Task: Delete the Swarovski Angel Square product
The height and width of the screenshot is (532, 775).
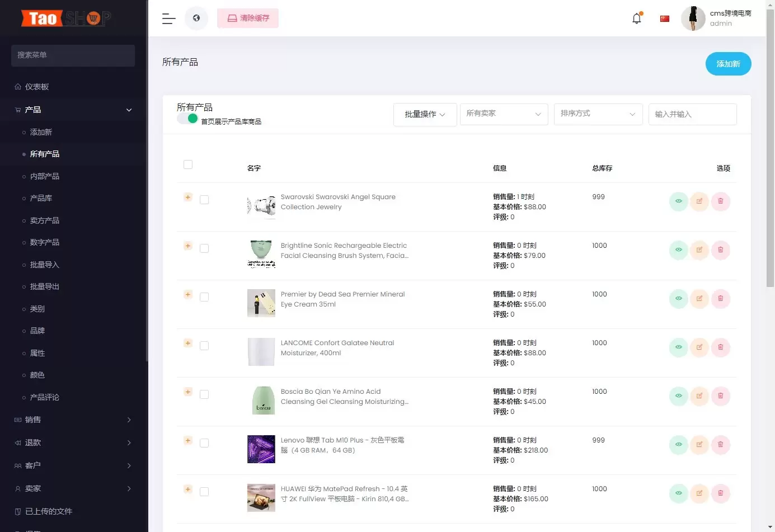Action: (x=721, y=201)
